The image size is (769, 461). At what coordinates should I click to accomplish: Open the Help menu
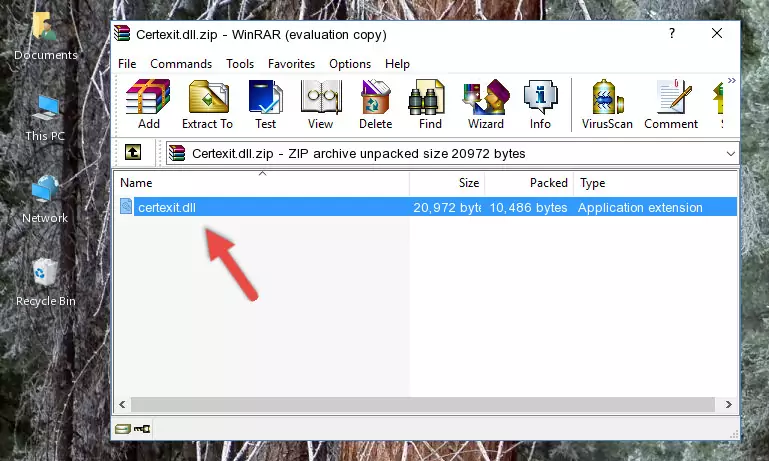click(x=397, y=64)
